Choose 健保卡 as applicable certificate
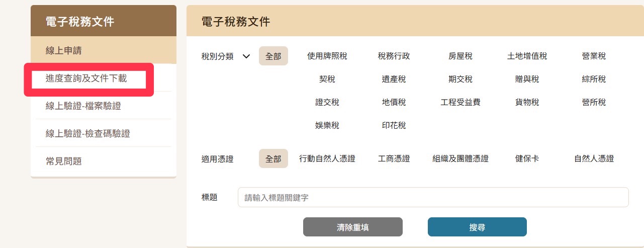This screenshot has height=248, width=644. pos(527,159)
